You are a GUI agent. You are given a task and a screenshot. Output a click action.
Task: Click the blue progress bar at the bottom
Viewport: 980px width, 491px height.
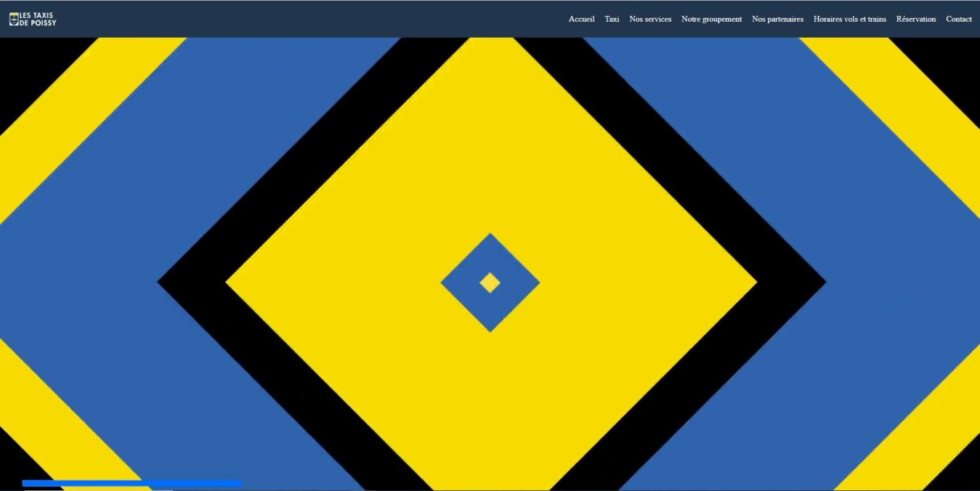tap(132, 483)
